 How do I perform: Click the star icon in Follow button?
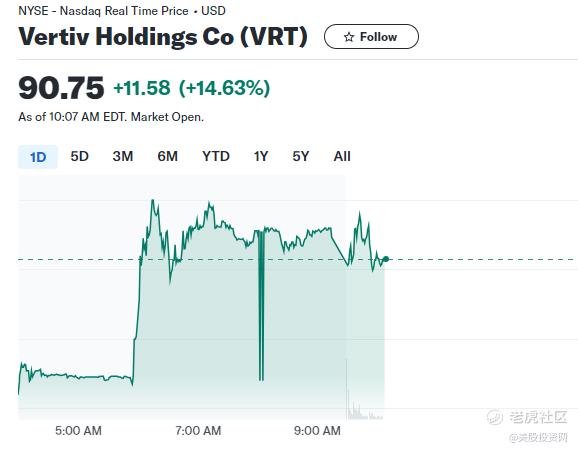pos(349,37)
